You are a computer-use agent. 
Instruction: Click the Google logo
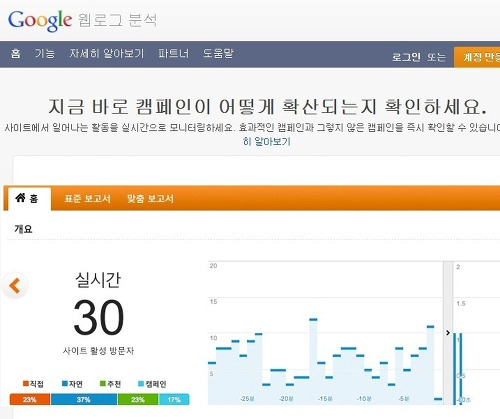[x=40, y=21]
